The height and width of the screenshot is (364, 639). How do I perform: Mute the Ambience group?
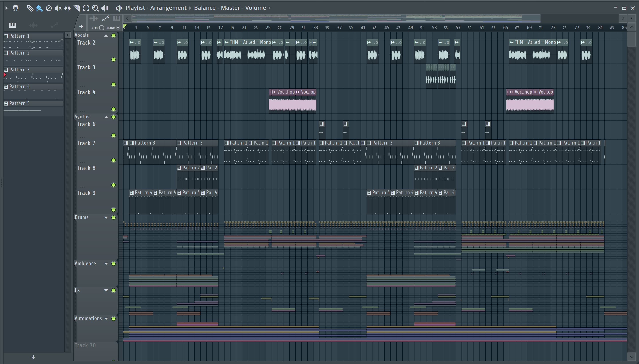(x=114, y=264)
